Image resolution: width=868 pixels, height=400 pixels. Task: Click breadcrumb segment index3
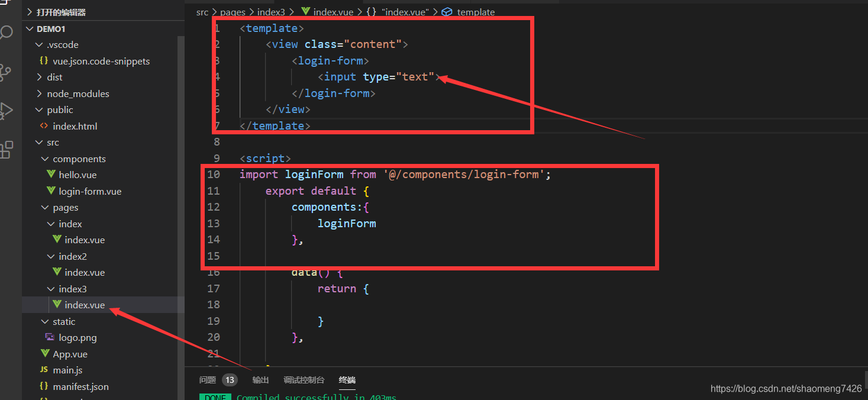[x=271, y=12]
